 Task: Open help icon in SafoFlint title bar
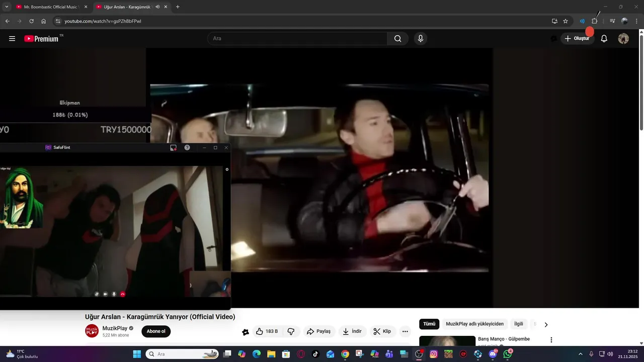(187, 147)
